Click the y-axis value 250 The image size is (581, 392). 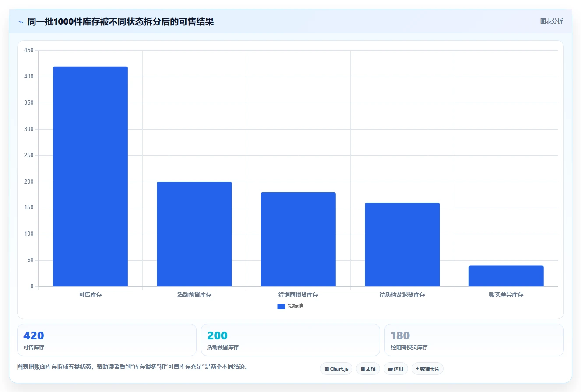point(29,155)
